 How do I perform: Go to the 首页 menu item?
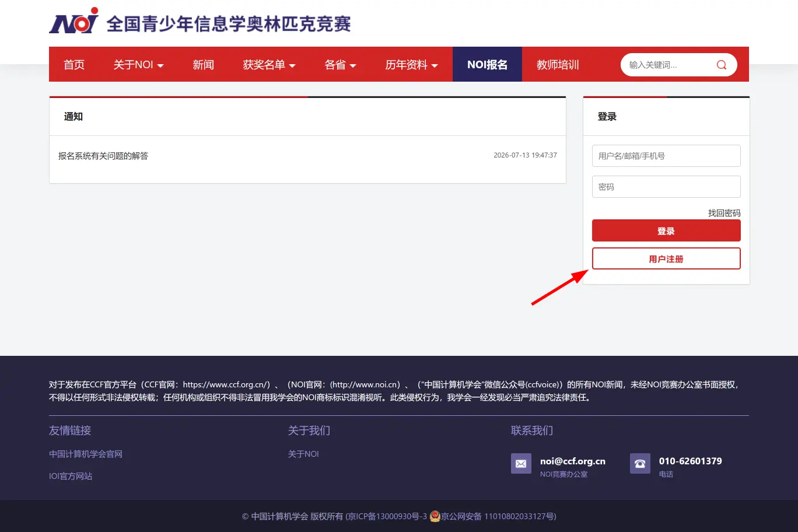[x=74, y=65]
